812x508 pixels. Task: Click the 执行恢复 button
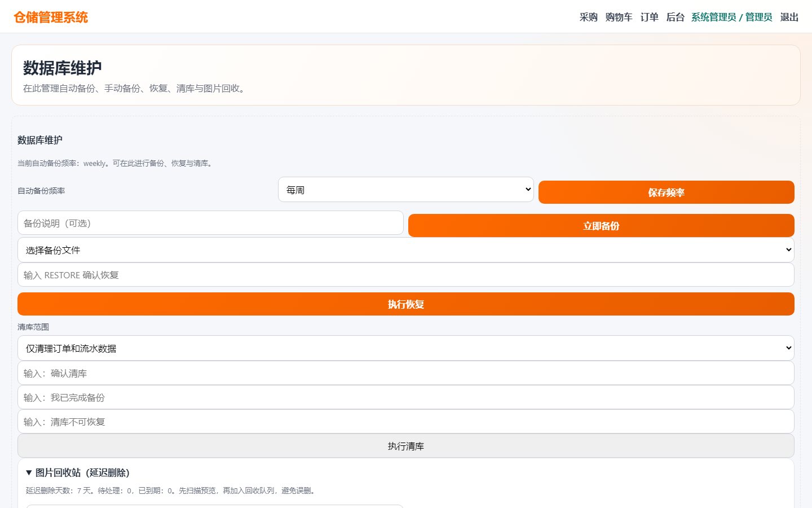[405, 304]
